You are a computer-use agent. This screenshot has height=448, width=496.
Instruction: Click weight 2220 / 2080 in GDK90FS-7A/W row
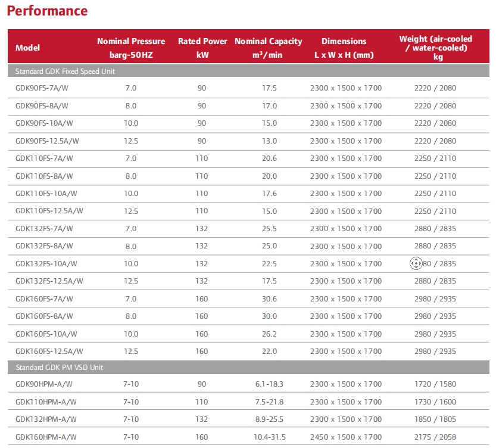(435, 88)
